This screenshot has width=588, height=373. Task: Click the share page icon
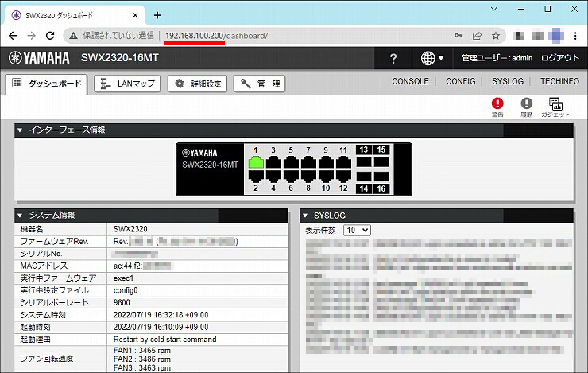click(x=477, y=36)
